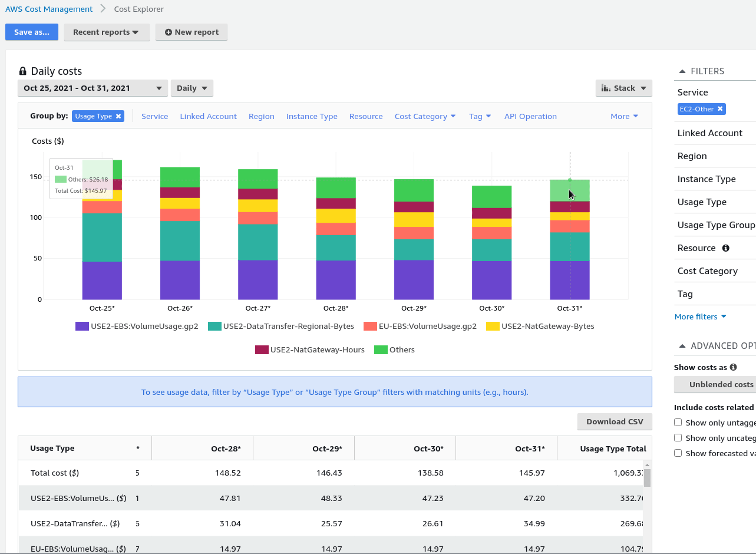Click the info icon beside Show costs as
The image size is (756, 554).
[x=734, y=367]
